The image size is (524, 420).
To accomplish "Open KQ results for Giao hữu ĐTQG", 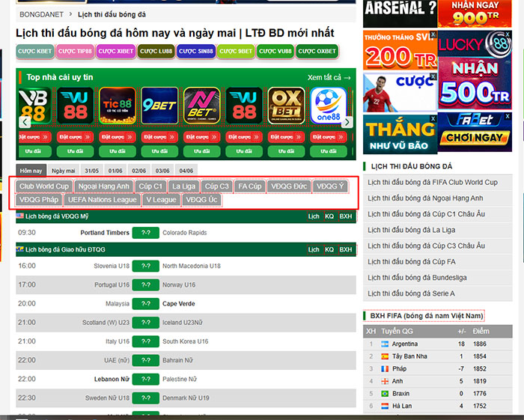I will [x=329, y=249].
